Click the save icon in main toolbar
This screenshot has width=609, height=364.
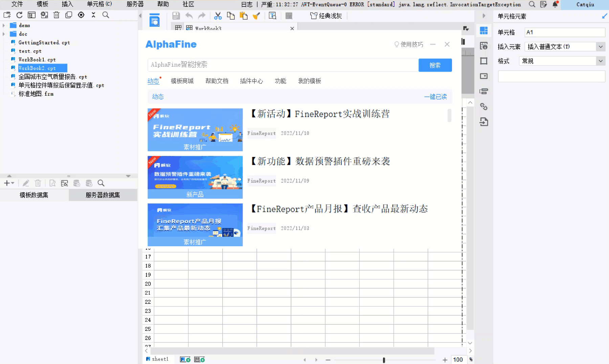tap(176, 16)
